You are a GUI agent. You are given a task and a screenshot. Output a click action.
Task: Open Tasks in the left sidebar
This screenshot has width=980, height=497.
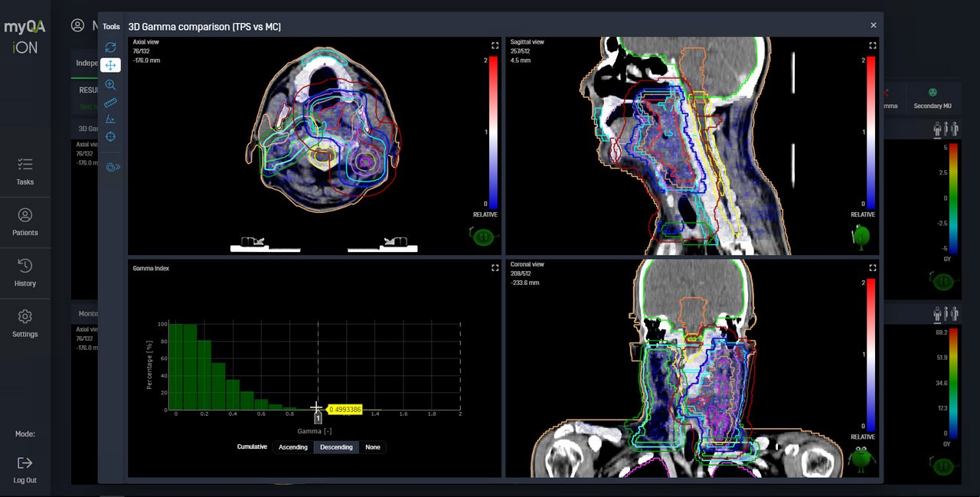click(25, 172)
